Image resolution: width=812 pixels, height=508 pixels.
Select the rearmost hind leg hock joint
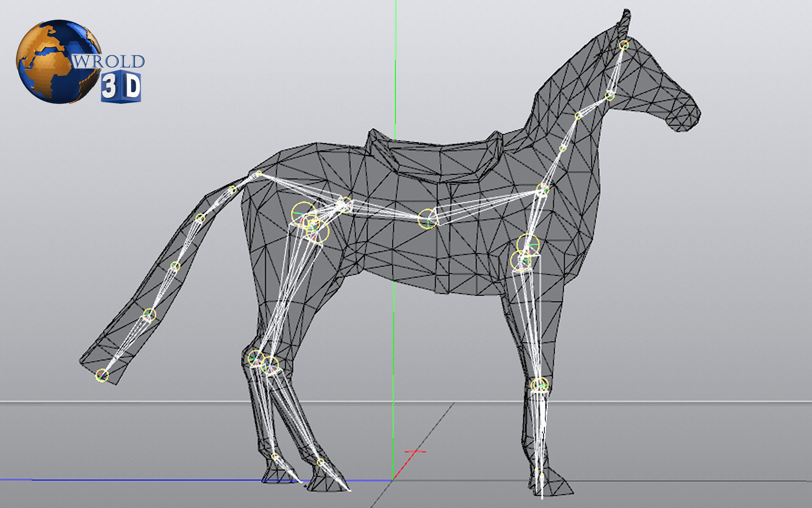256,358
